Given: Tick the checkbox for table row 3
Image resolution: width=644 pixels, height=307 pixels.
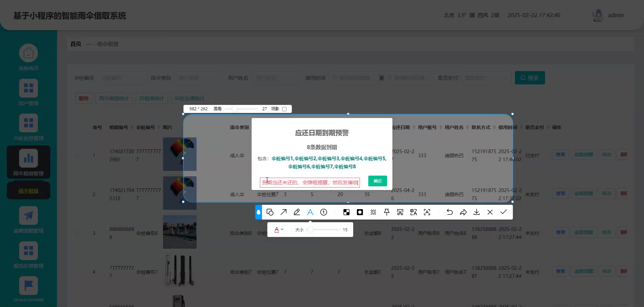Looking at the screenshot, I should point(79,233).
